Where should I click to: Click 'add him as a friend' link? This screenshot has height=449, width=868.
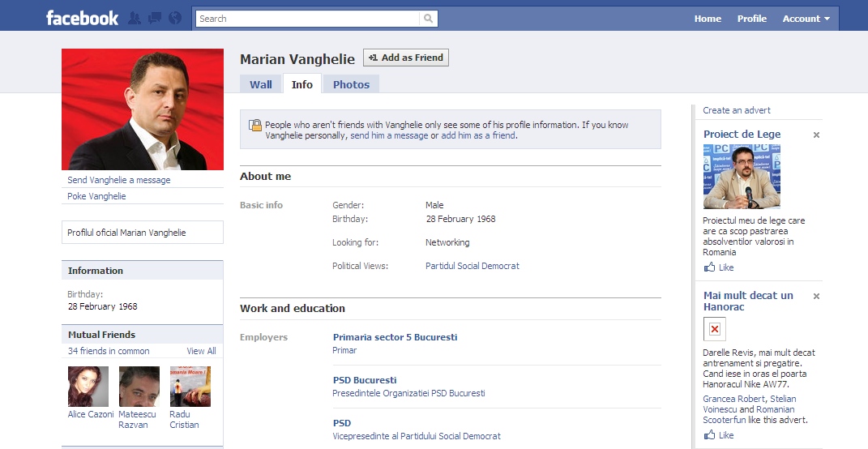[x=478, y=135]
